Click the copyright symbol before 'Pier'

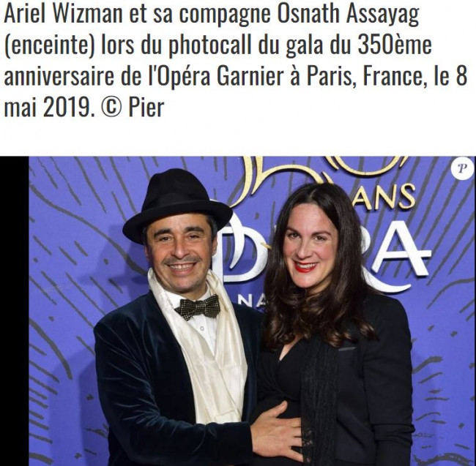pyautogui.click(x=111, y=108)
